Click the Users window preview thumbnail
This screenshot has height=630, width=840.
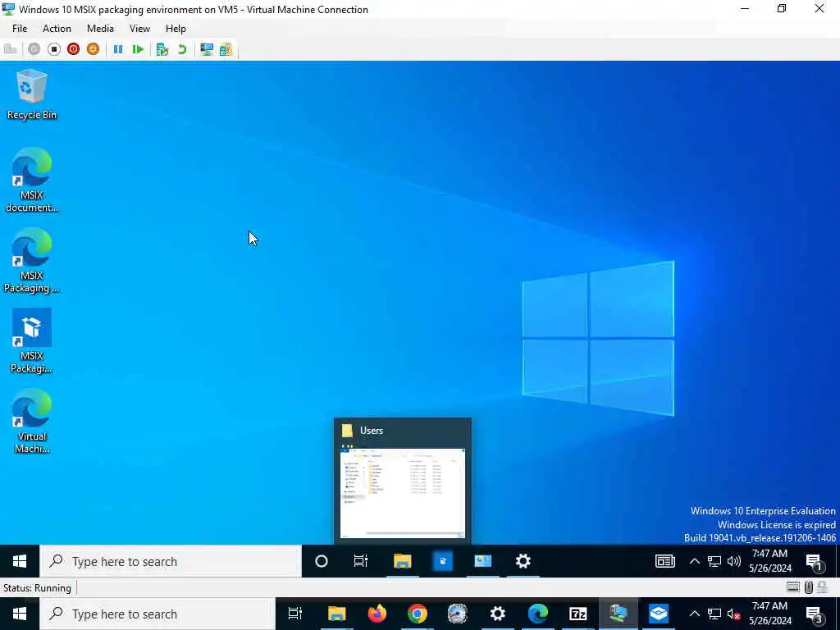click(x=402, y=493)
